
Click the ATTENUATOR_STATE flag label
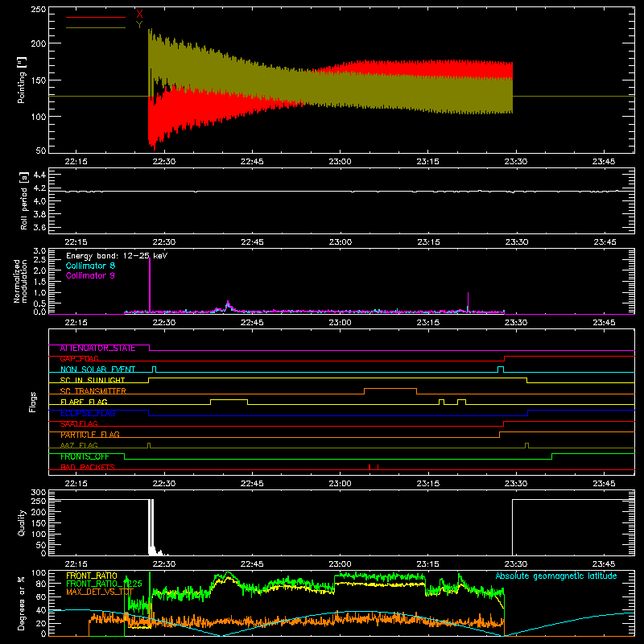97,349
